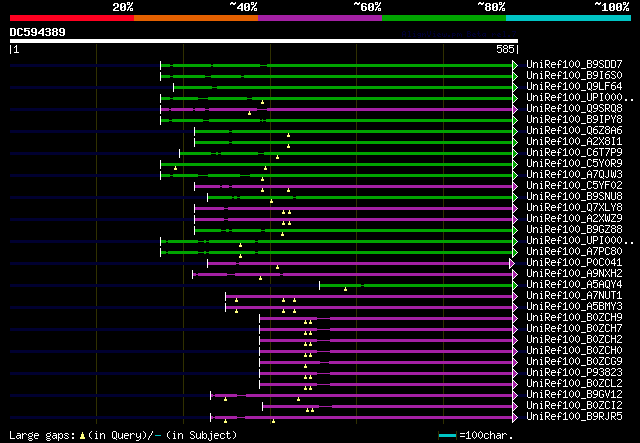Select the UniRef100_P93823 label
640x443 pixels.
tap(574, 373)
